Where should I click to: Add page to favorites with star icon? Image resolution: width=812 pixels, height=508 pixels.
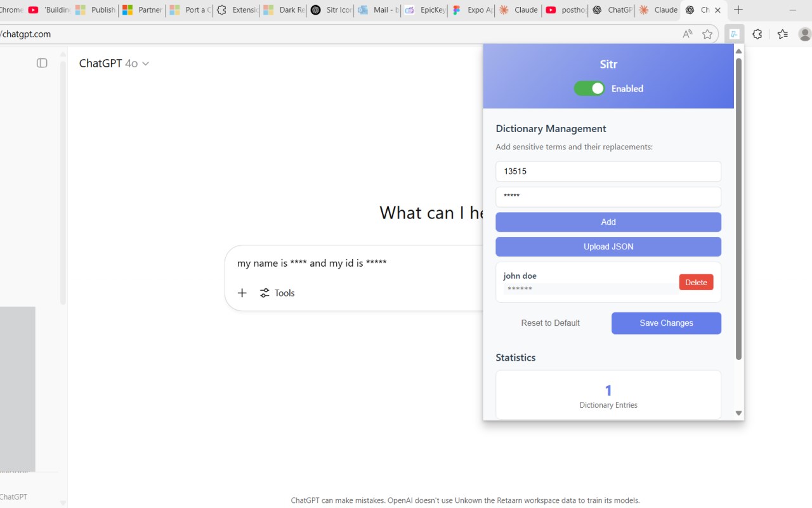707,34
